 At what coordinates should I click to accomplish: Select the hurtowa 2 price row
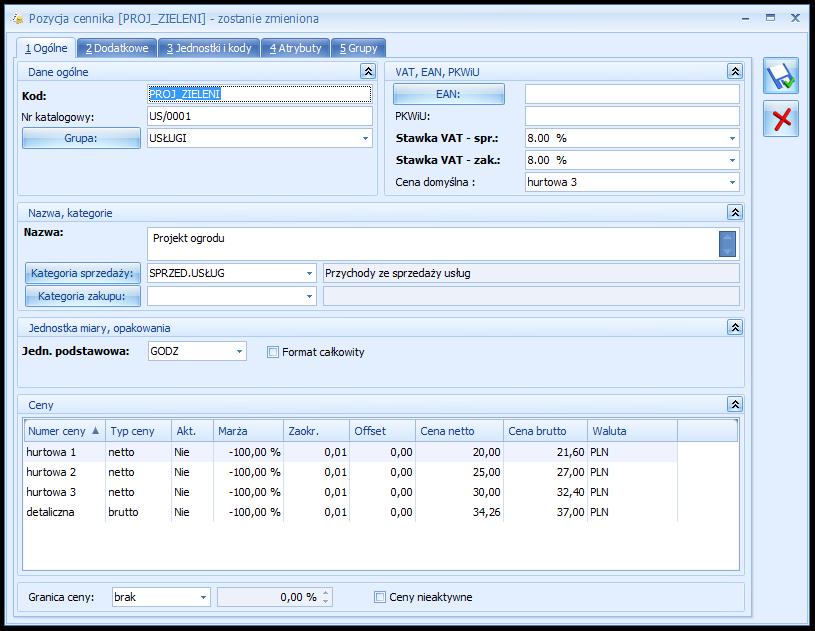[x=351, y=472]
